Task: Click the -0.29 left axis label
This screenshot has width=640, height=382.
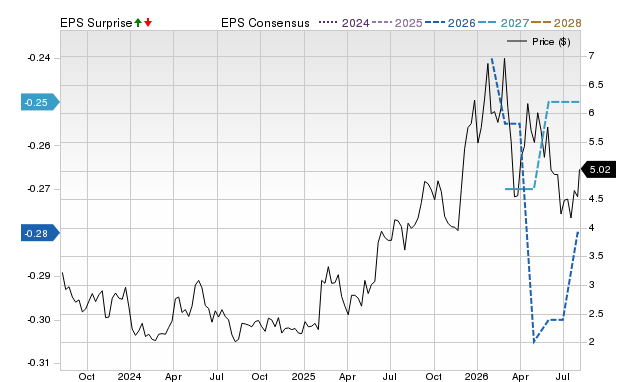Action: pos(39,276)
